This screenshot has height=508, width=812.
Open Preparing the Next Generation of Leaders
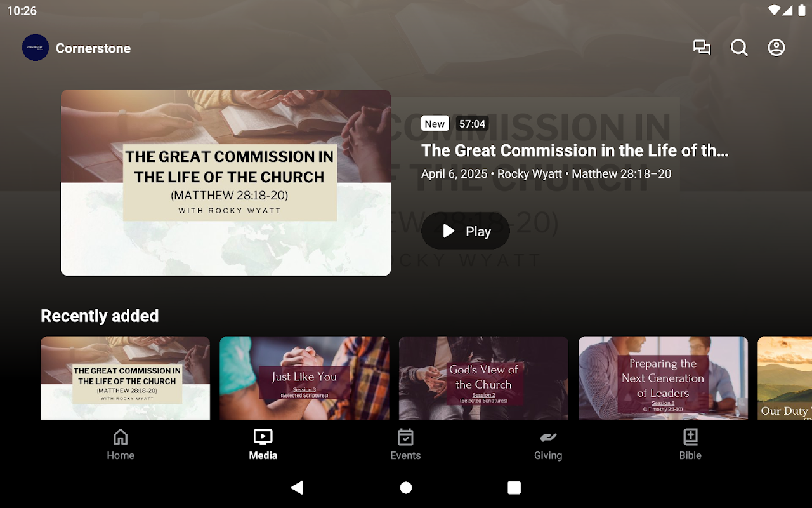pyautogui.click(x=663, y=378)
